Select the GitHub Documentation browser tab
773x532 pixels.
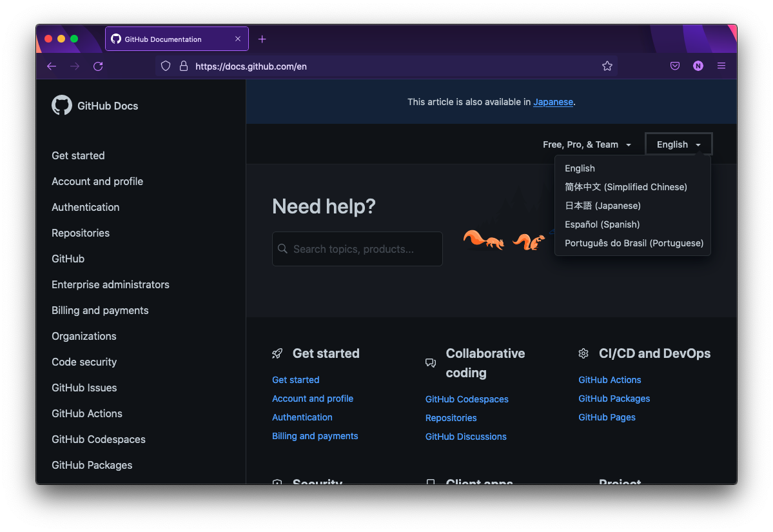pyautogui.click(x=177, y=39)
